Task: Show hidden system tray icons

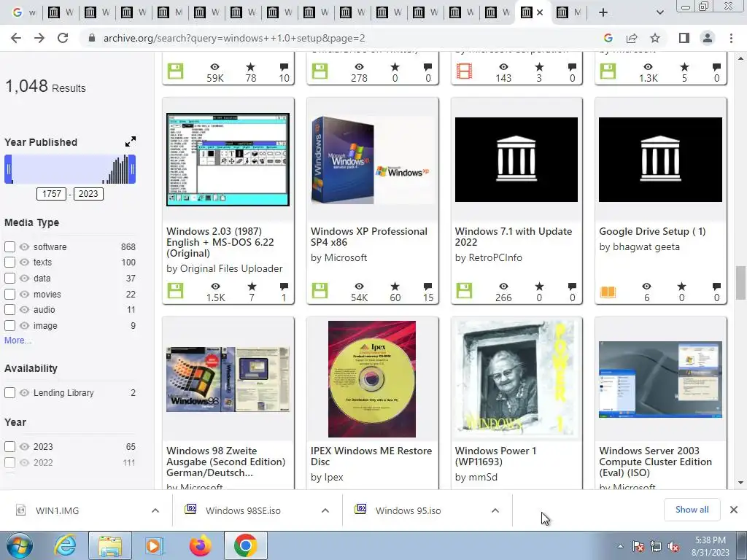Action: pos(620,546)
